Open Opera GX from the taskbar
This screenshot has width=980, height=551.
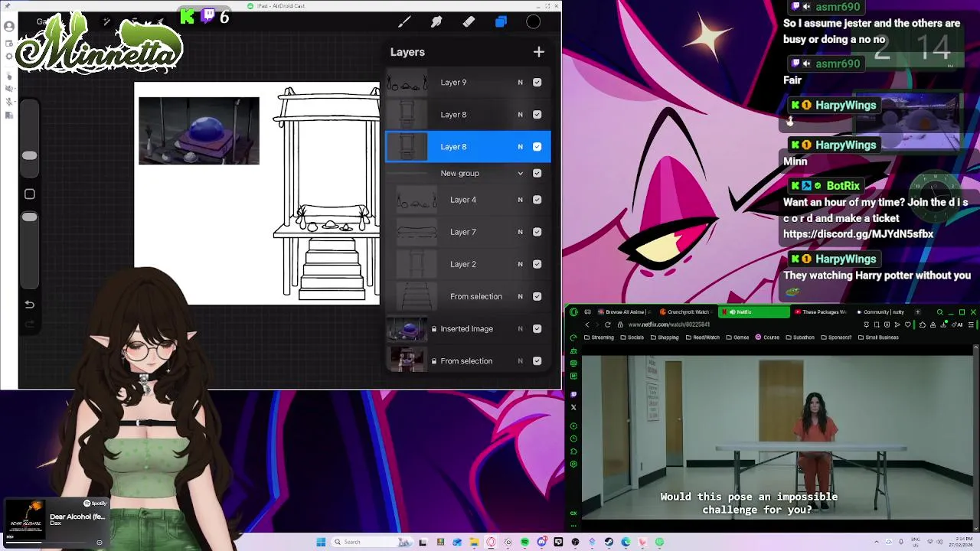tap(491, 542)
